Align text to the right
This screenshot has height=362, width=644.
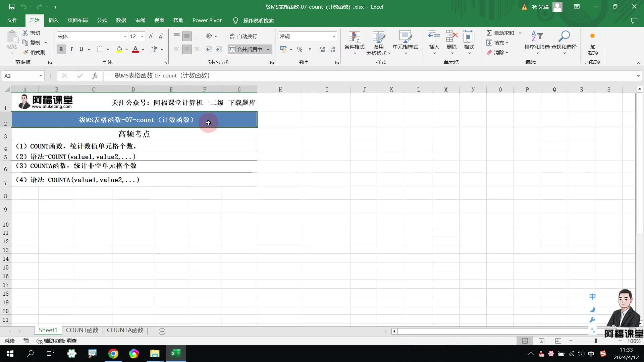tap(197, 49)
